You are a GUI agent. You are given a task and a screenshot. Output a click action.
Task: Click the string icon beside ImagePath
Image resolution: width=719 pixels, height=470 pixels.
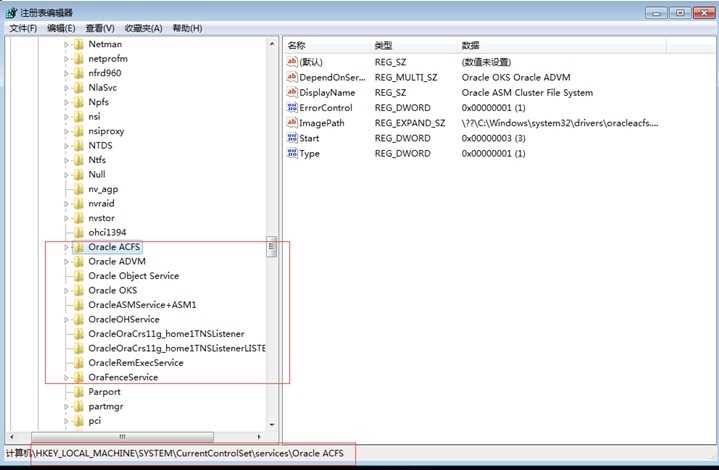coord(292,123)
